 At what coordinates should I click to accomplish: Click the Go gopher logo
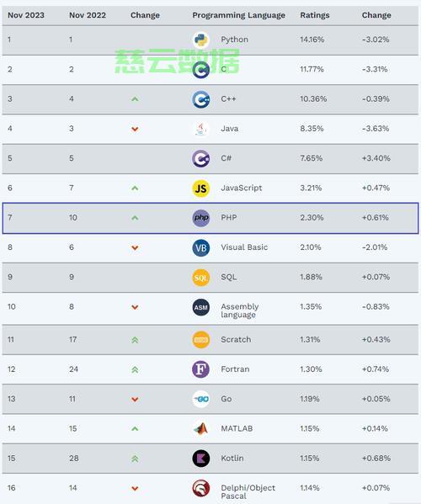tap(200, 399)
